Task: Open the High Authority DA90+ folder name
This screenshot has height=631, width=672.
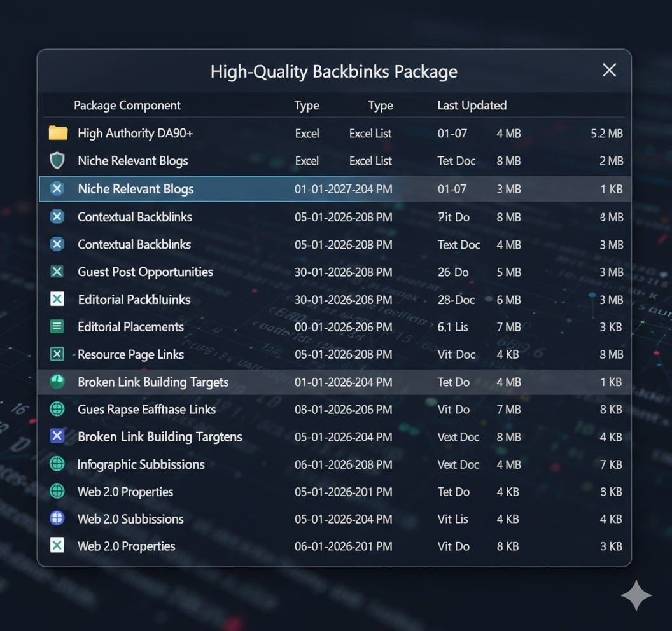Action: (x=135, y=134)
